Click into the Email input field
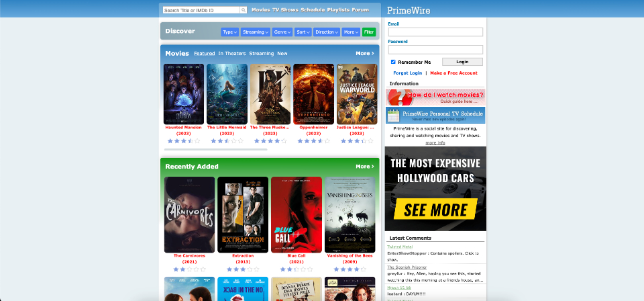Viewport: 644px width, 301px height. (x=435, y=32)
